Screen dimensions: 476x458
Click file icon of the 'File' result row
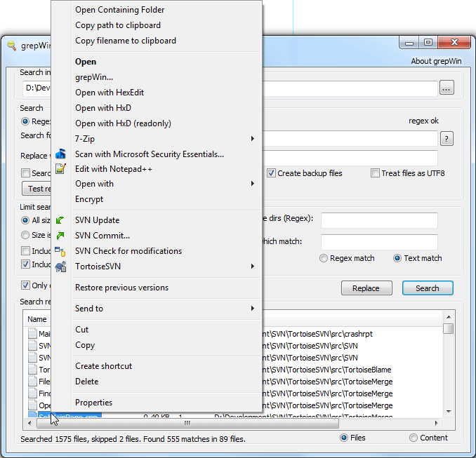(32, 381)
